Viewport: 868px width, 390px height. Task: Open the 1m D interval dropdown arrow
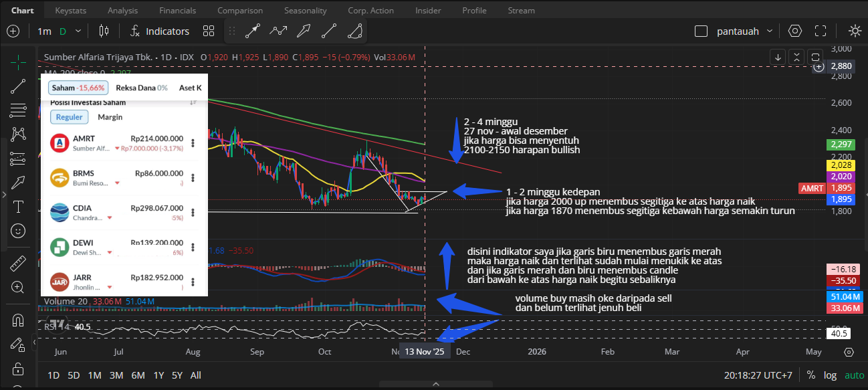[78, 31]
